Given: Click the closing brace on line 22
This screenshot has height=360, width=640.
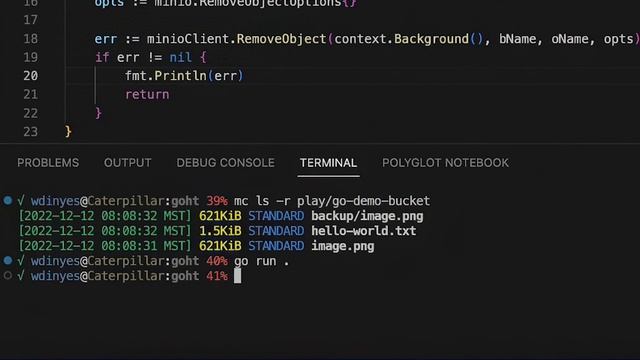Looking at the screenshot, I should tap(98, 113).
